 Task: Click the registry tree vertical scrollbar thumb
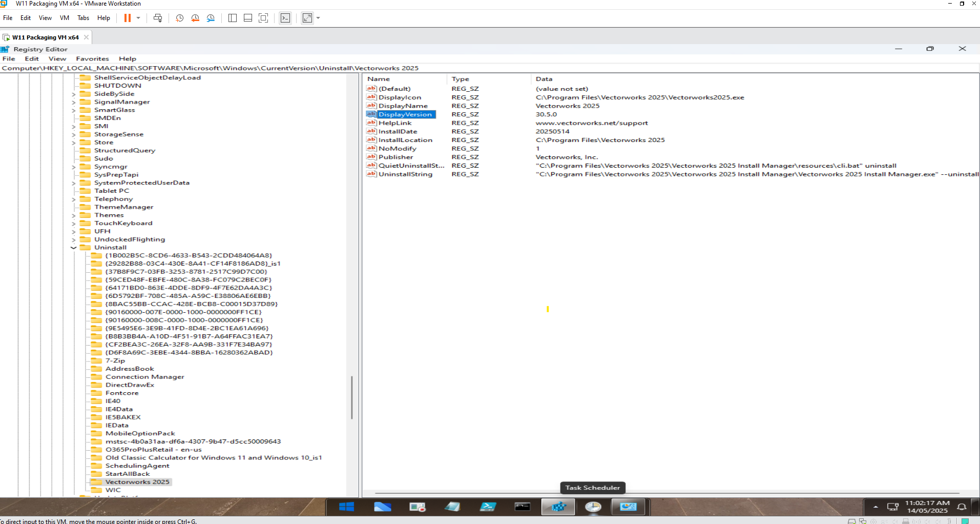(352, 397)
